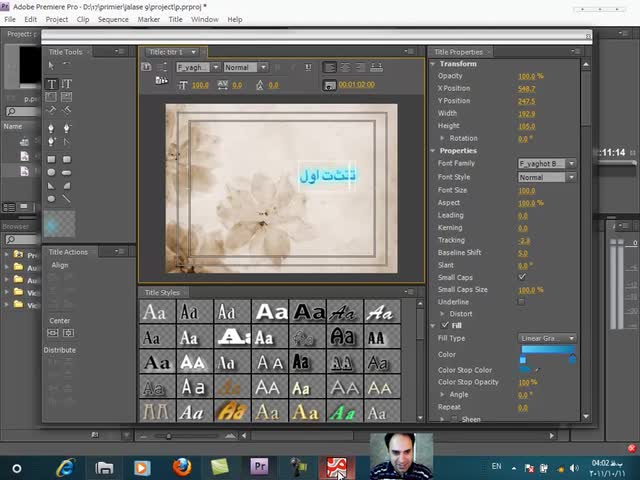
Task: Click the Baseline Shift value 5.0
Action: click(x=523, y=253)
